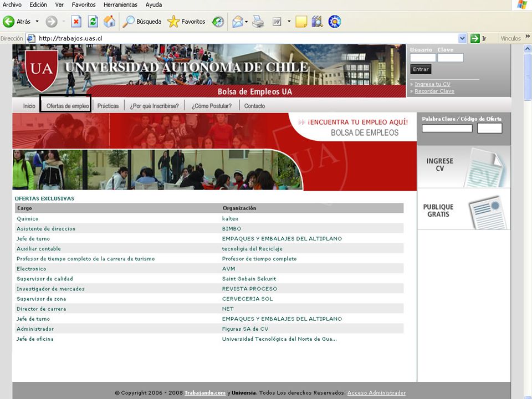Open the address bar dropdown
This screenshot has width=532, height=399.
coord(462,38)
